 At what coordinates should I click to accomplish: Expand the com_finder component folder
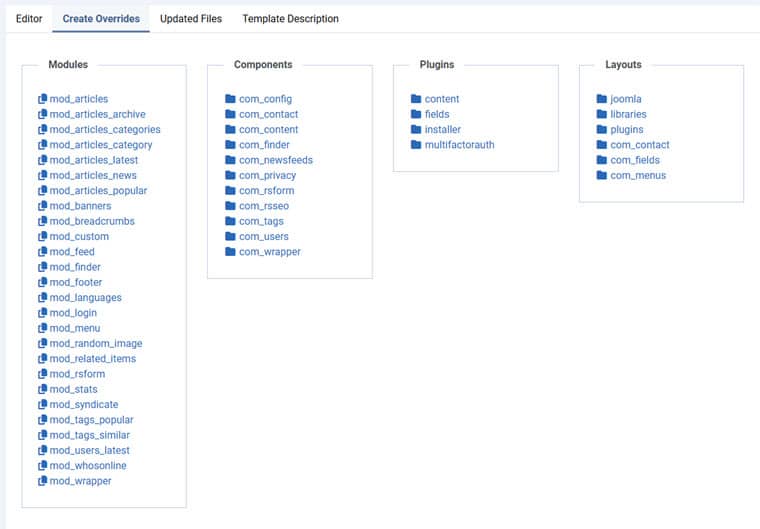(x=264, y=144)
